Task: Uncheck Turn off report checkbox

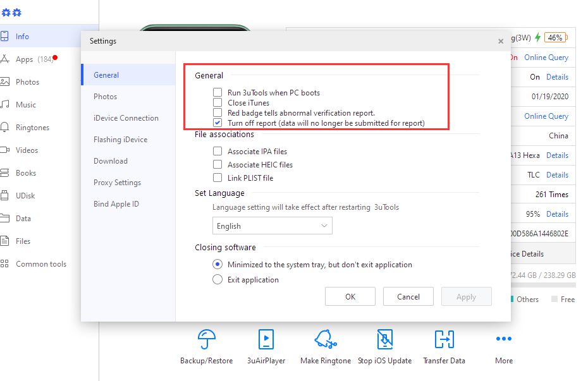Action: tap(217, 123)
